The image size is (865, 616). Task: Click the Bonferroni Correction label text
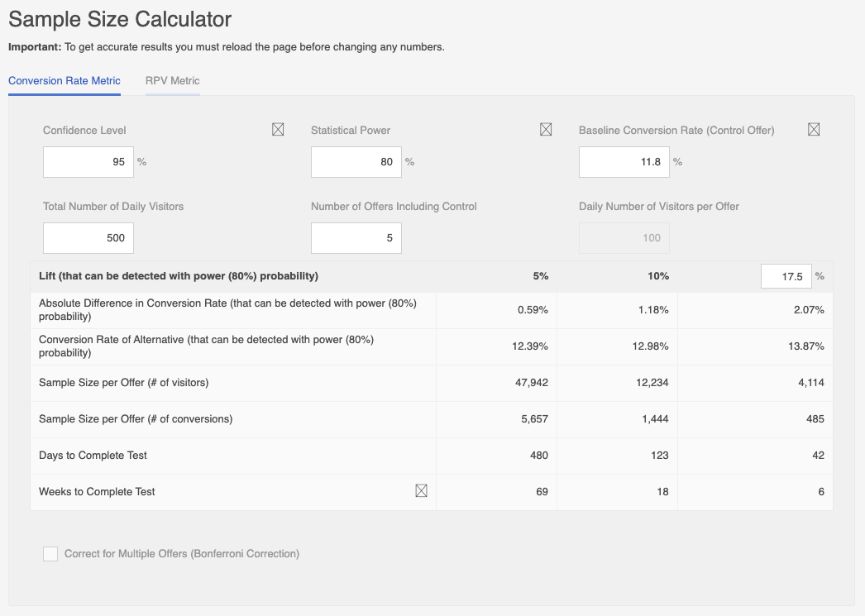coord(182,554)
